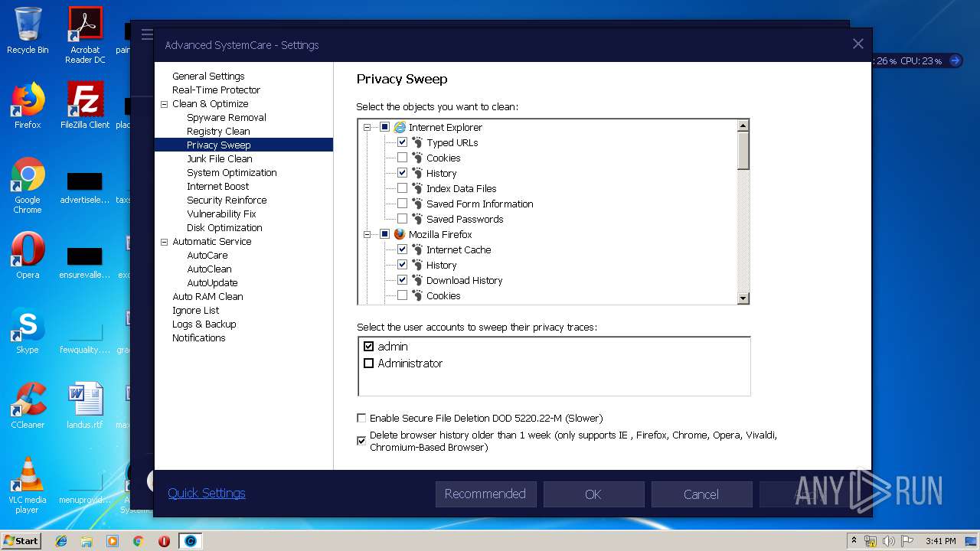The height and width of the screenshot is (551, 980).
Task: Open landus.rtf document icon
Action: (x=85, y=406)
